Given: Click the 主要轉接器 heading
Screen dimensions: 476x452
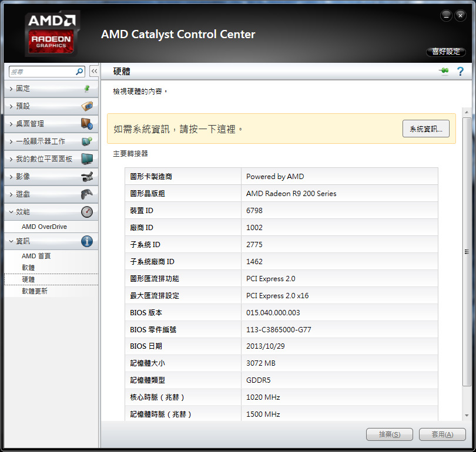Looking at the screenshot, I should pyautogui.click(x=130, y=154).
